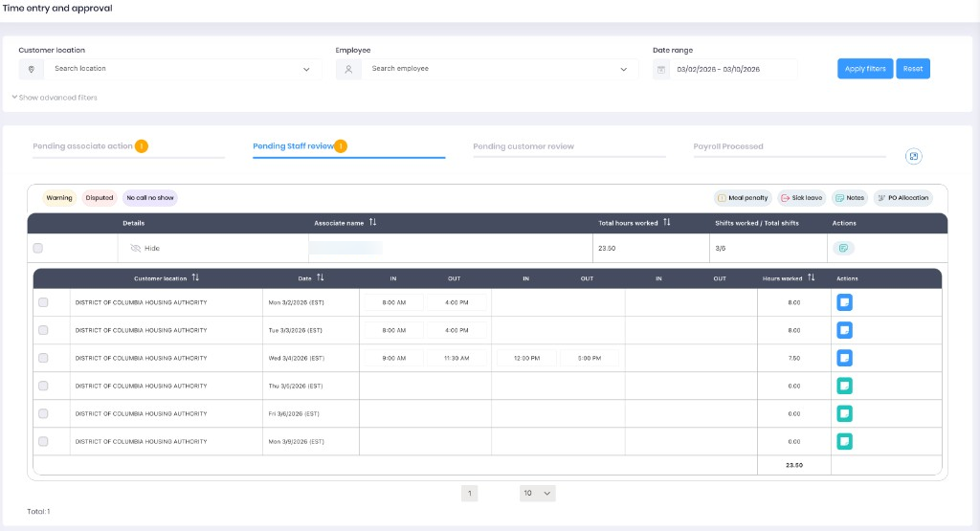Screen dimensions: 980x531
Task: Click the PO Allocation legend chip
Action: (x=903, y=198)
